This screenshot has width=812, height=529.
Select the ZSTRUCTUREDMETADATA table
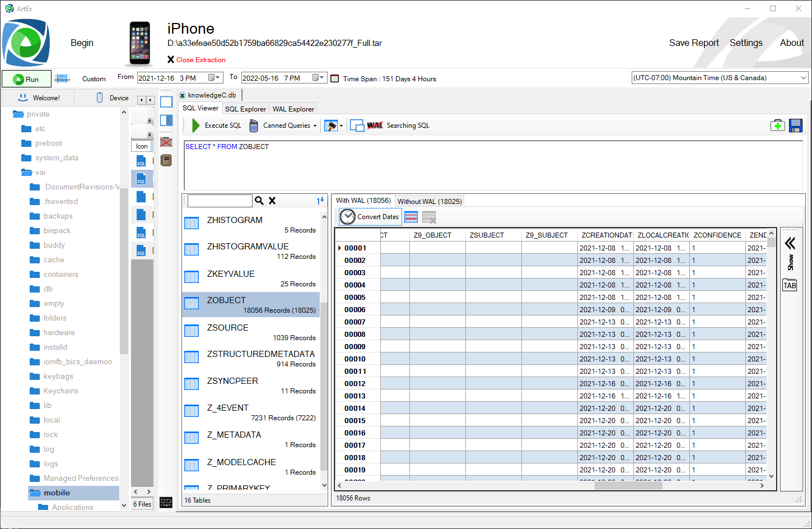pyautogui.click(x=251, y=359)
